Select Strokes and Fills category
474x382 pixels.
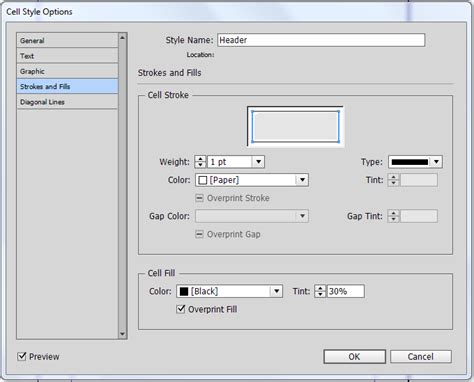pos(67,86)
